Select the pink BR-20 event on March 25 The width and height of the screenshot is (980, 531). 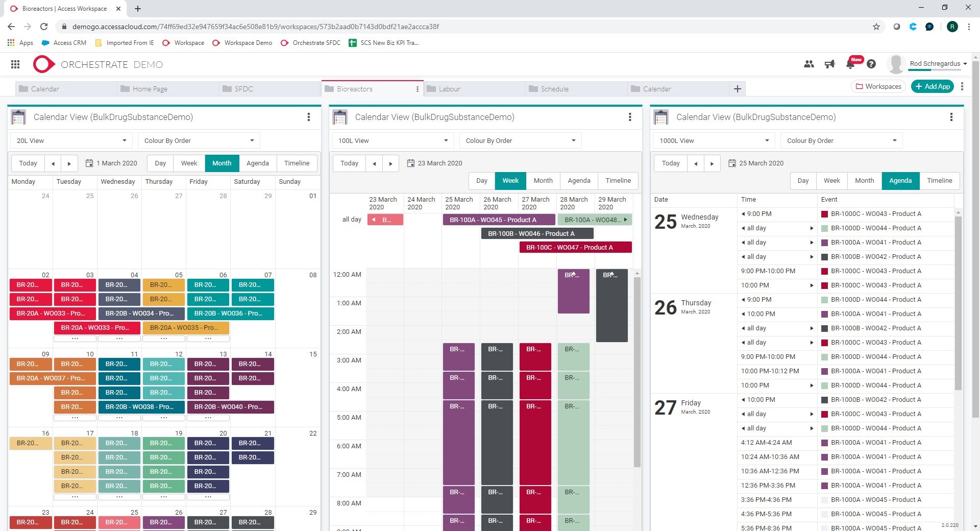click(119, 522)
